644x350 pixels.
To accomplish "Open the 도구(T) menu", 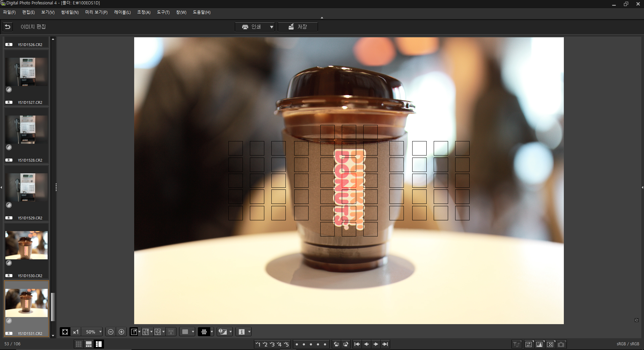I will coord(163,12).
